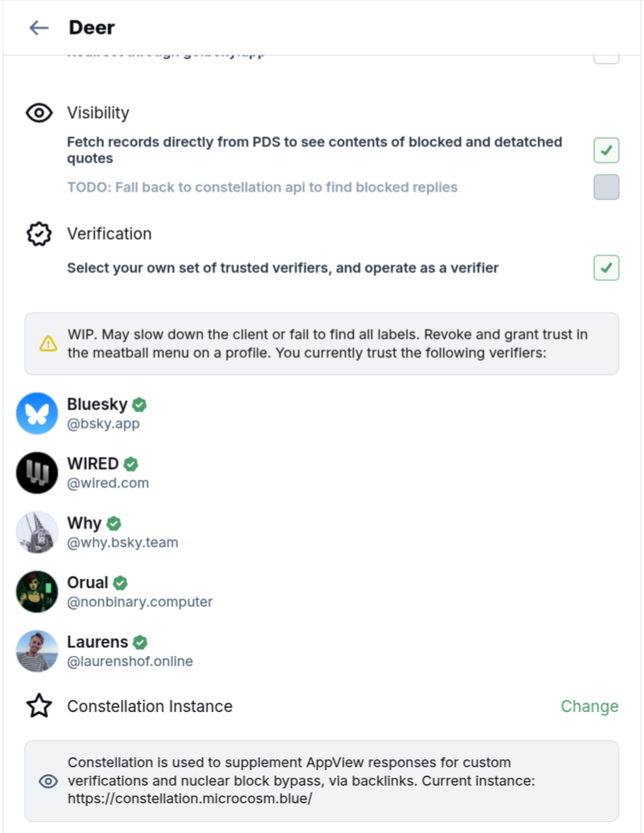This screenshot has height=833, width=644.
Task: Click Change for Constellation Instance
Action: point(590,706)
